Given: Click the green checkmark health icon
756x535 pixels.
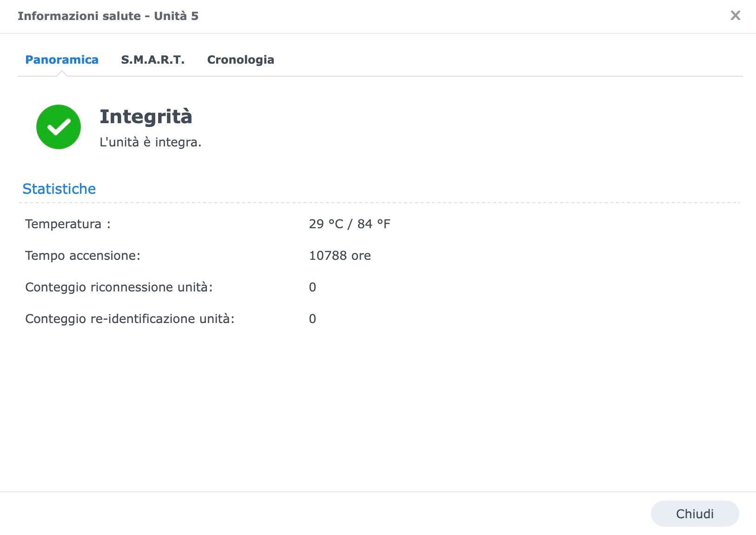Looking at the screenshot, I should [x=59, y=127].
